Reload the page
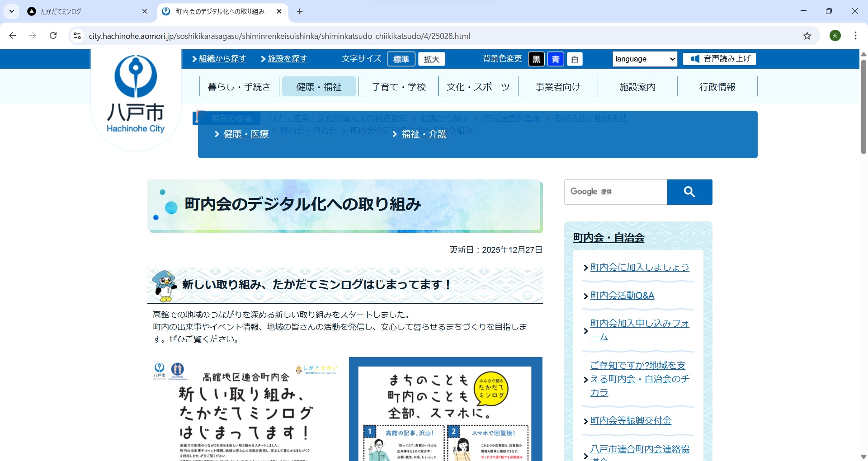Screen dimensions: 868x461 tap(53, 36)
